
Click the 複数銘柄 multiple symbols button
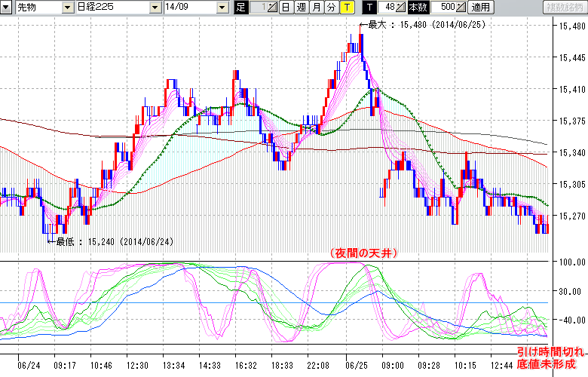click(565, 8)
